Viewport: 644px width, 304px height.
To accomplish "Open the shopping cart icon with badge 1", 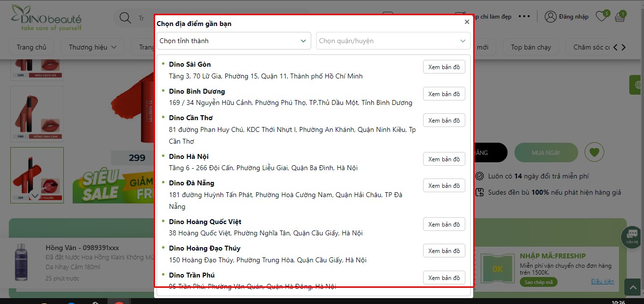I will (x=619, y=16).
